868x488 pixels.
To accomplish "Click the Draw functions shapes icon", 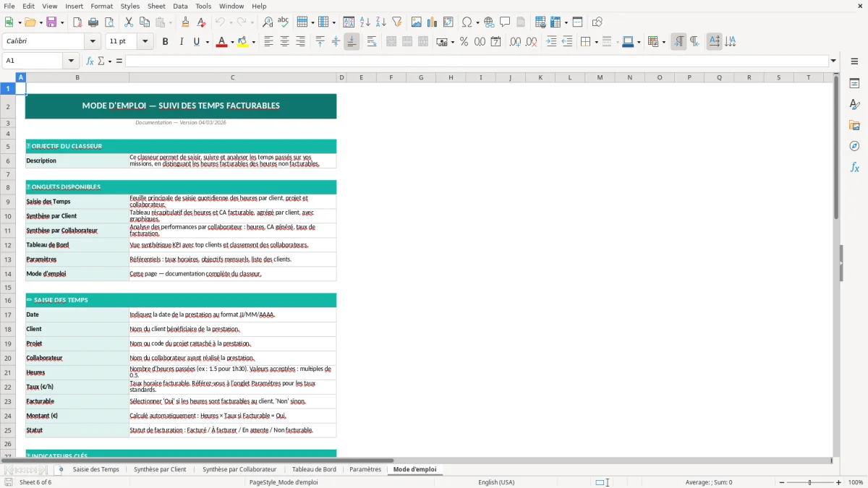I will pos(597,22).
